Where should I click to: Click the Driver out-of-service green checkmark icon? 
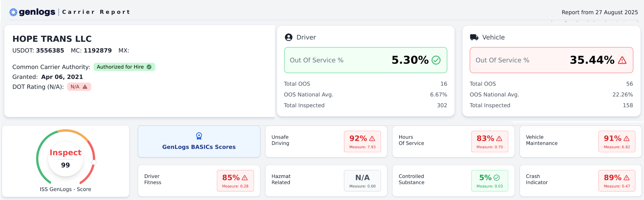tap(436, 60)
